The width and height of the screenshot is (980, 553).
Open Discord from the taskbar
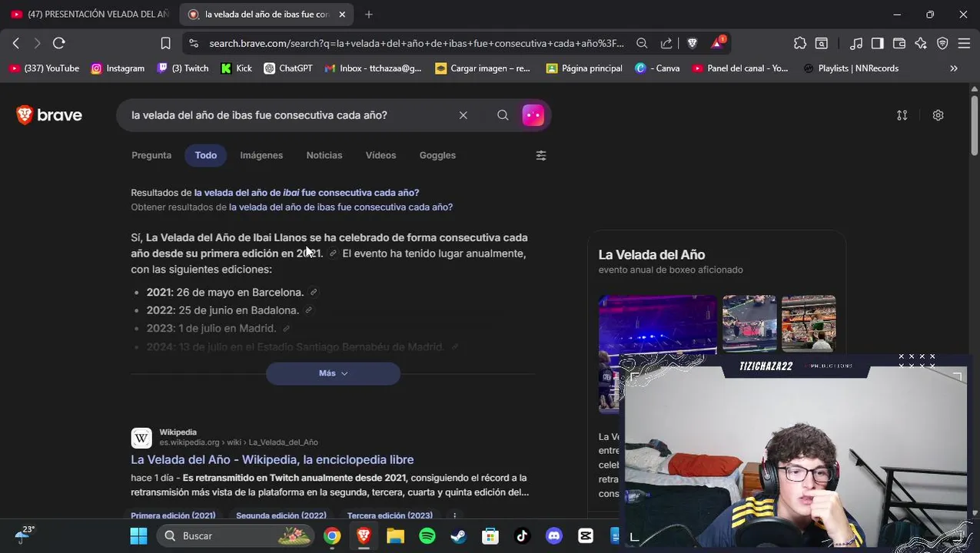554,535
